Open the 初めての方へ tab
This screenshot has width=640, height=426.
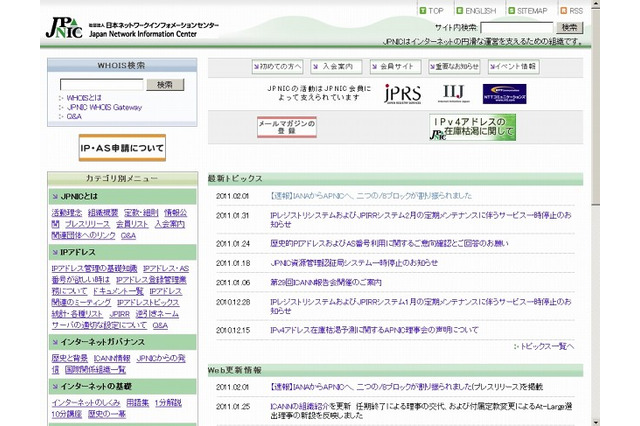point(277,67)
